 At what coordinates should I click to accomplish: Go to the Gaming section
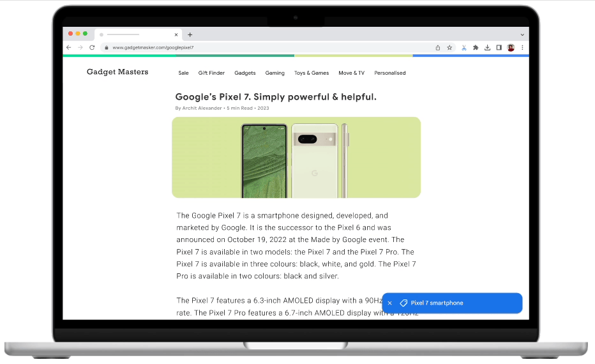coord(275,73)
